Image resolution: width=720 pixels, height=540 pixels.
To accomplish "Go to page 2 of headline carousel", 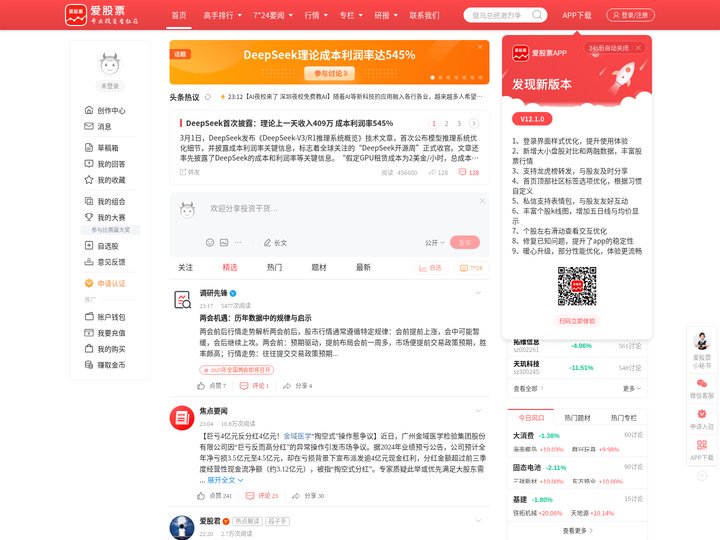I will (x=446, y=124).
